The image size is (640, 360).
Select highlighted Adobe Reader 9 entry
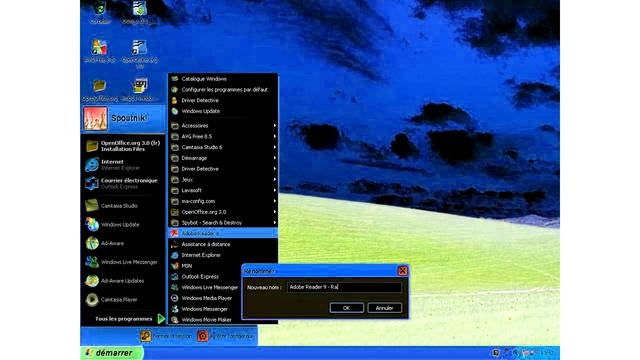point(223,233)
